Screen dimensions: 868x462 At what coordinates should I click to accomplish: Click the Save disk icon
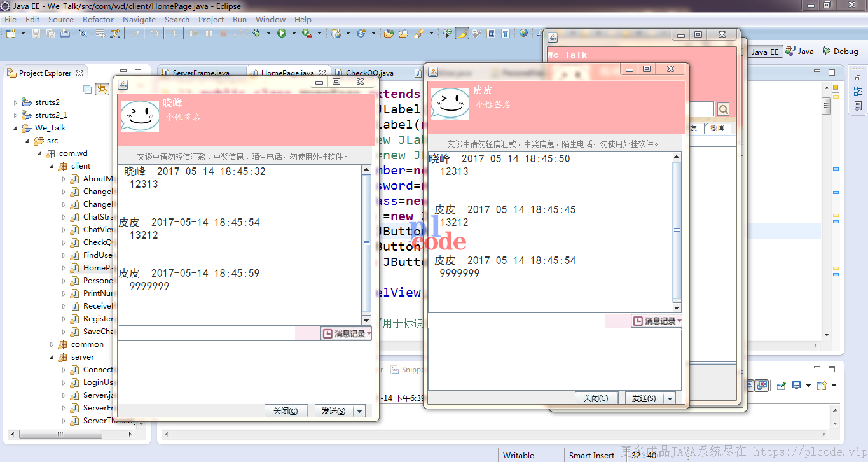pyautogui.click(x=36, y=33)
